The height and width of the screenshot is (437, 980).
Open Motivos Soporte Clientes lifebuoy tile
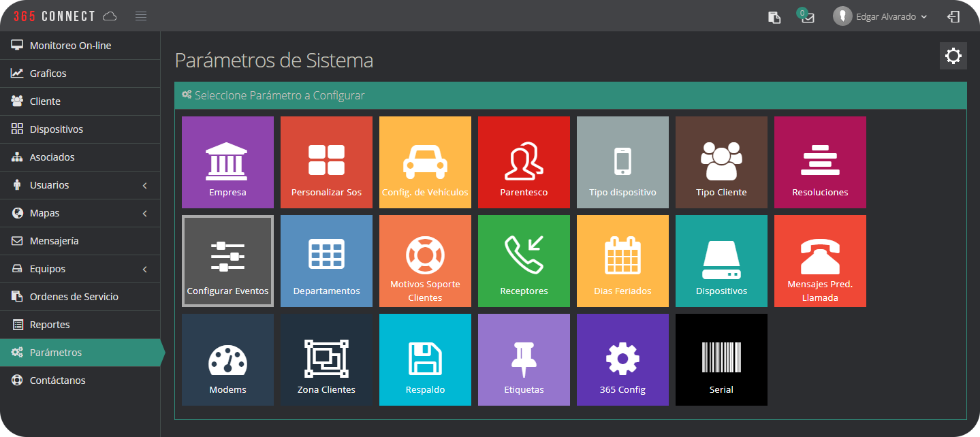(425, 261)
